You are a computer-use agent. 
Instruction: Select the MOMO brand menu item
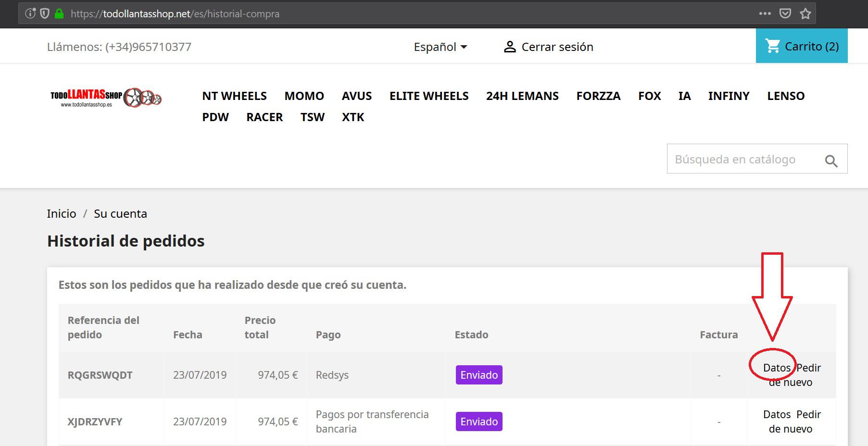(x=304, y=96)
